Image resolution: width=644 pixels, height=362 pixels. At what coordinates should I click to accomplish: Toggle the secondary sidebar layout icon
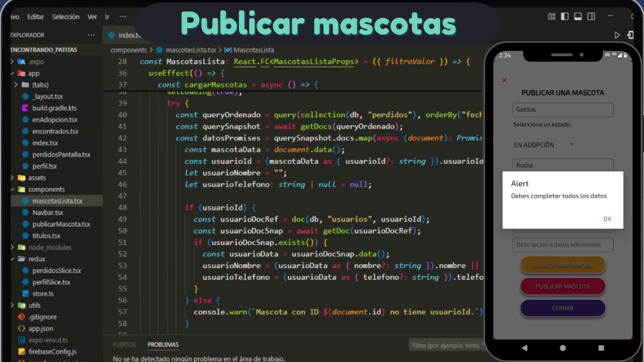(x=591, y=16)
